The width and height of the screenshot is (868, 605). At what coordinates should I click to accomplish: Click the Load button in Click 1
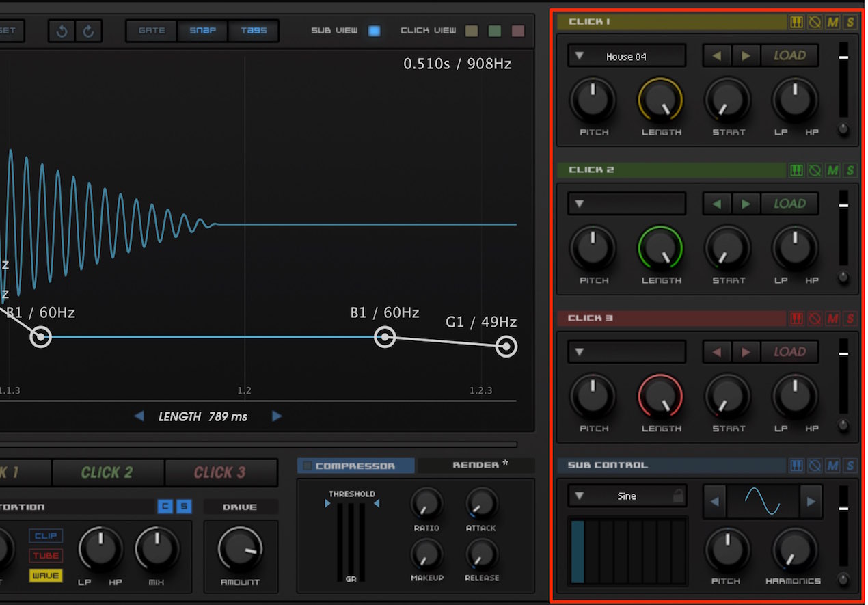[x=789, y=55]
